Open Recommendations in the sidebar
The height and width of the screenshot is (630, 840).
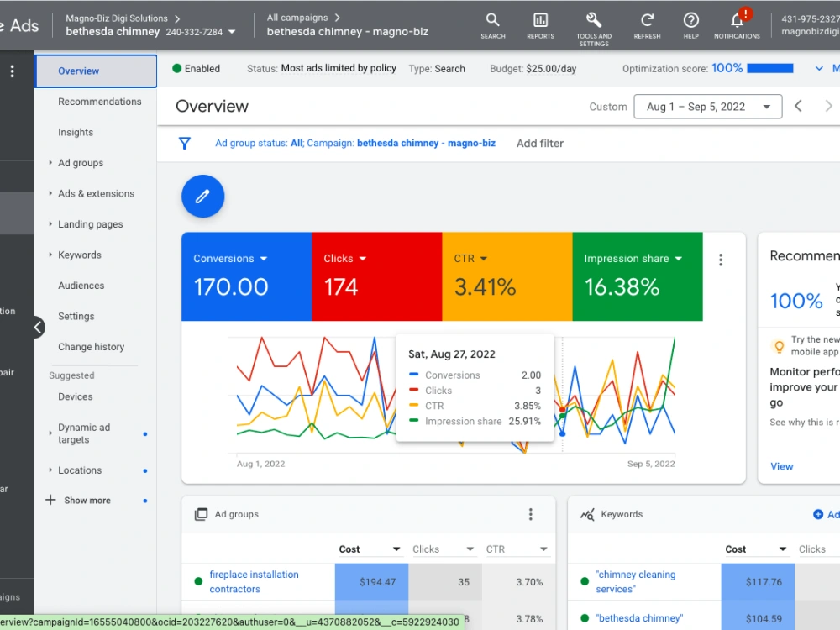[100, 102]
